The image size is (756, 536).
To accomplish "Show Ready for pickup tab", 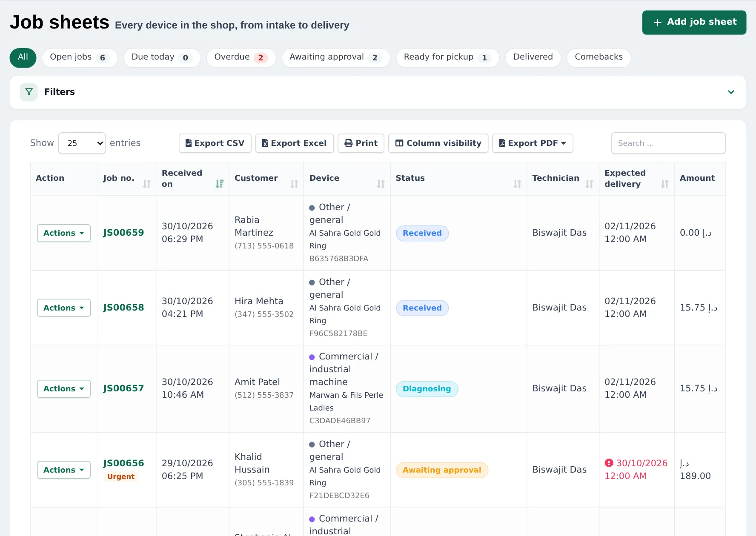I will coord(447,57).
